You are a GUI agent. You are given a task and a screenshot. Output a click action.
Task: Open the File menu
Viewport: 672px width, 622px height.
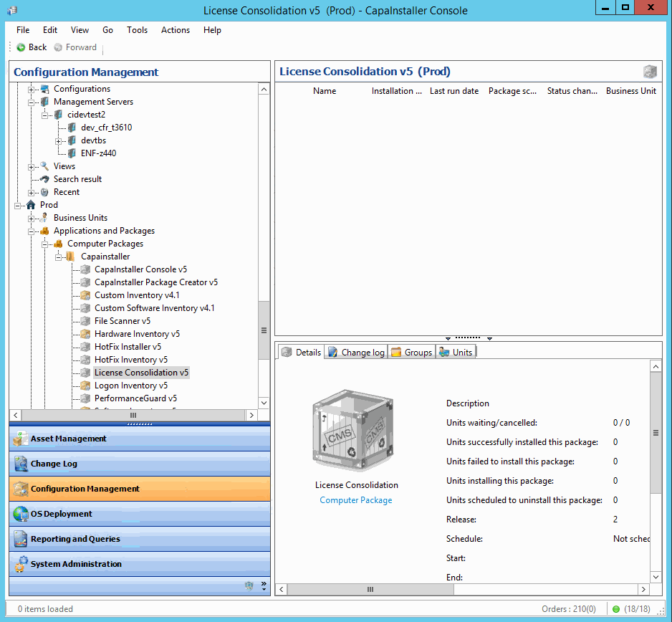[x=23, y=30]
